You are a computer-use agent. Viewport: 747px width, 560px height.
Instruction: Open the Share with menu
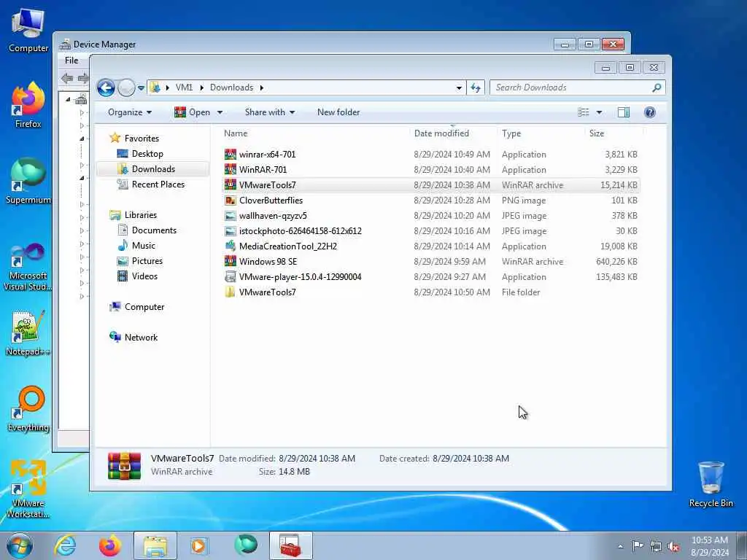270,112
